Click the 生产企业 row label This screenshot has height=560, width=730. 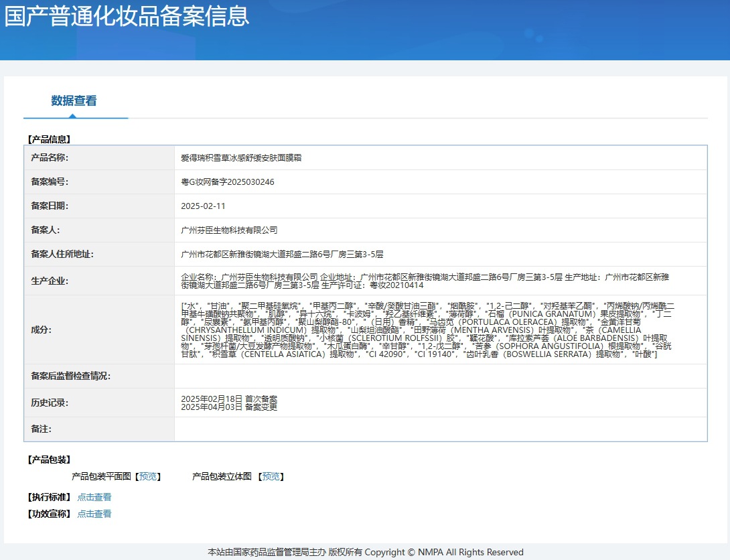(50, 281)
